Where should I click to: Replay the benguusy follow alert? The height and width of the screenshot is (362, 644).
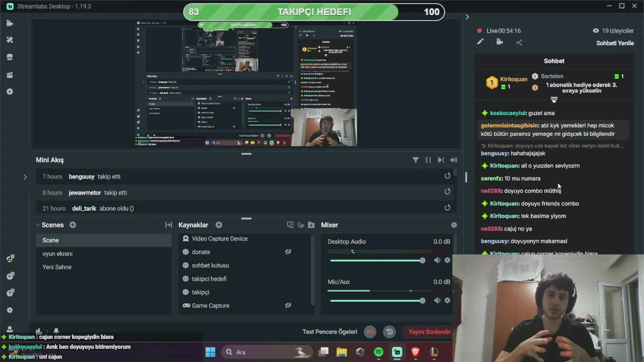447,176
